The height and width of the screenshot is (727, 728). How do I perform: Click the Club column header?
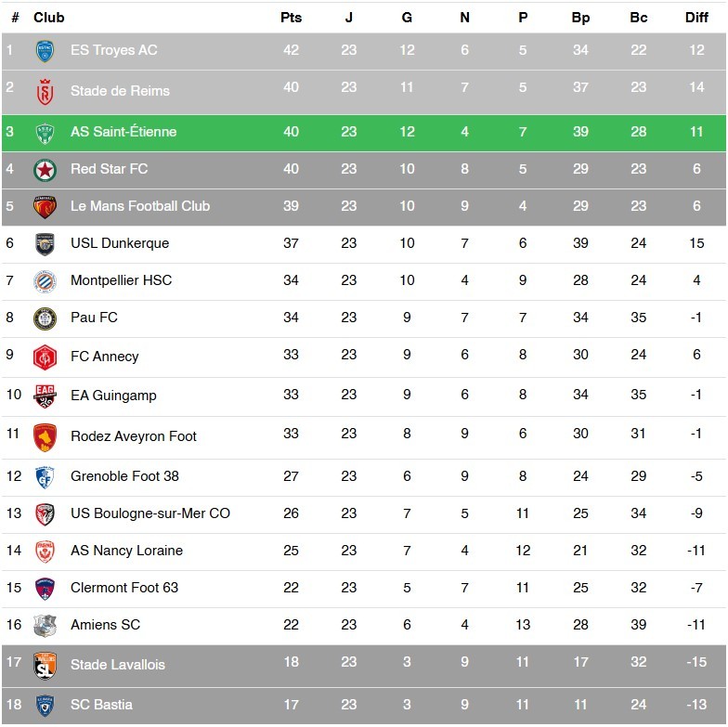(x=49, y=18)
